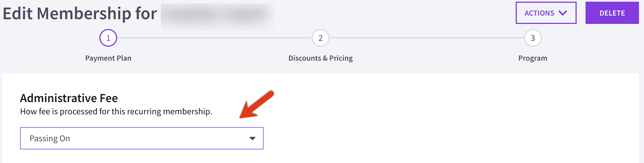Viewport: 644px width, 163px height.
Task: Click the dropdown caret arrow icon
Action: [x=252, y=139]
